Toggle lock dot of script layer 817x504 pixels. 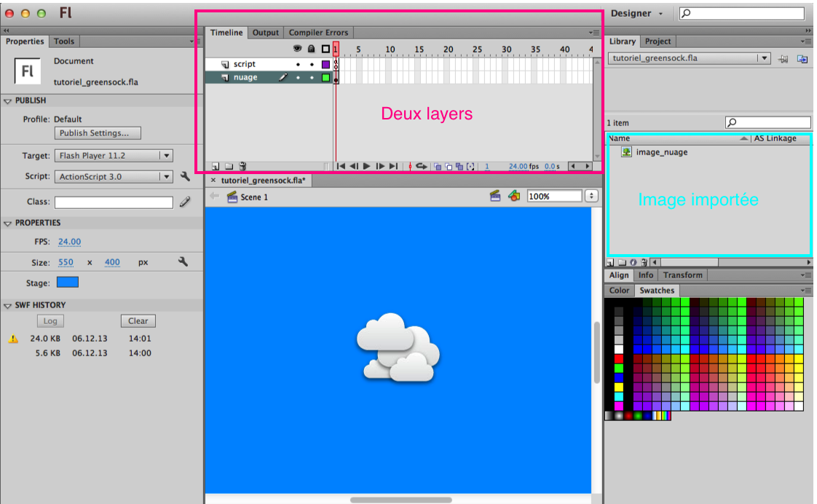(312, 65)
